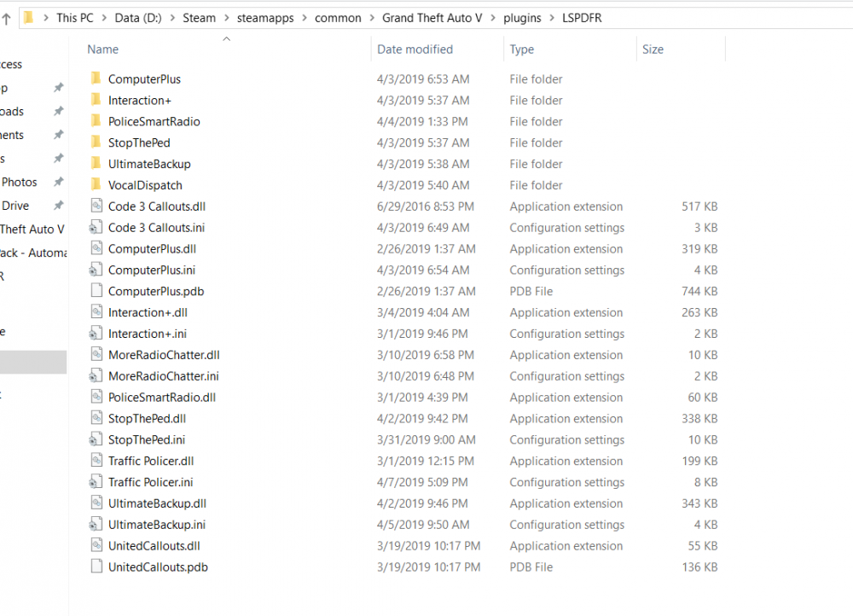Expand the chevron before This PC
The width and height of the screenshot is (853, 616).
click(x=46, y=18)
